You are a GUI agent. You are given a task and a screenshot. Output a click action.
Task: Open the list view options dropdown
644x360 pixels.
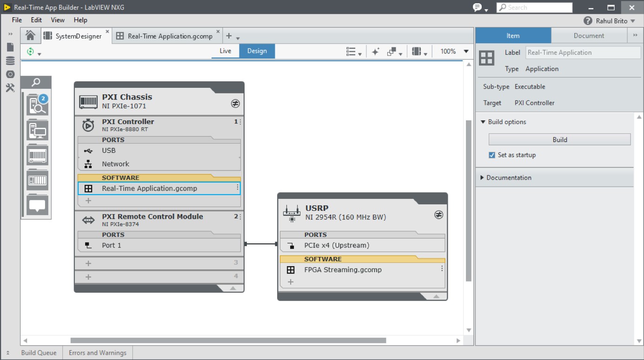[x=354, y=52]
